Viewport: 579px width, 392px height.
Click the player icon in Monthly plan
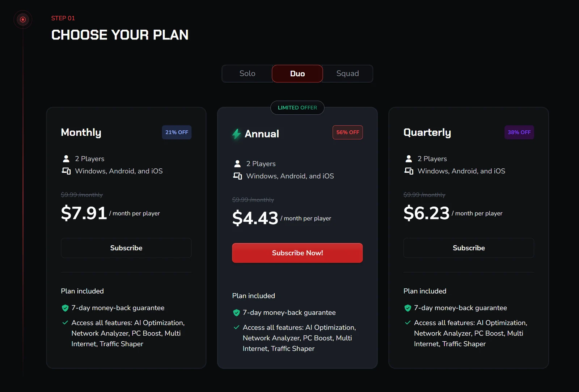click(x=66, y=159)
